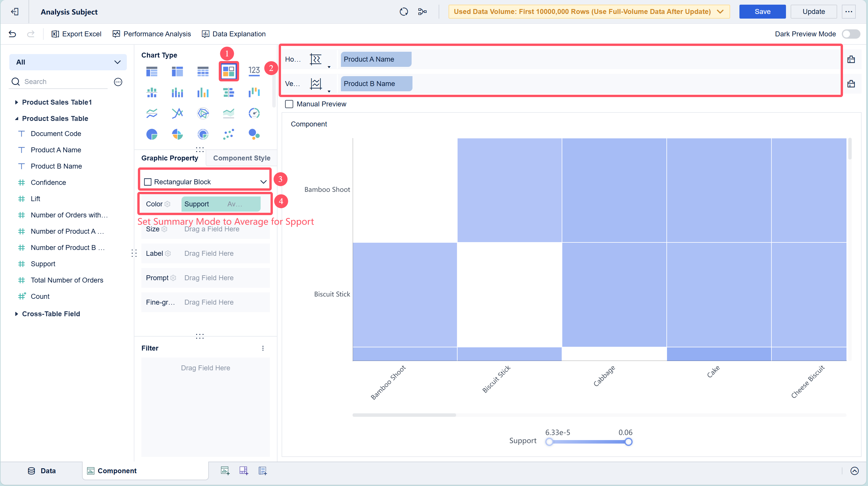Screen dimensions: 868x486
Task: Choose the radar chart type icon
Action: (203, 113)
